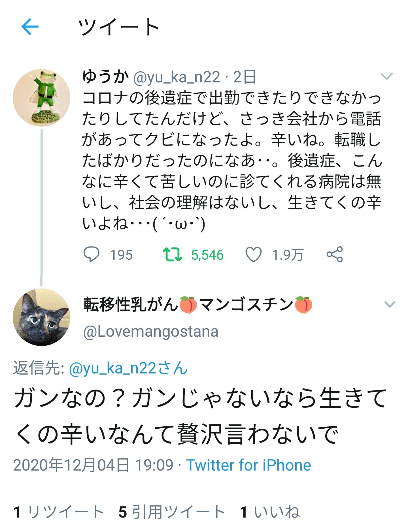Click the 5,546 retweet count
This screenshot has height=532, width=408.
tap(207, 255)
